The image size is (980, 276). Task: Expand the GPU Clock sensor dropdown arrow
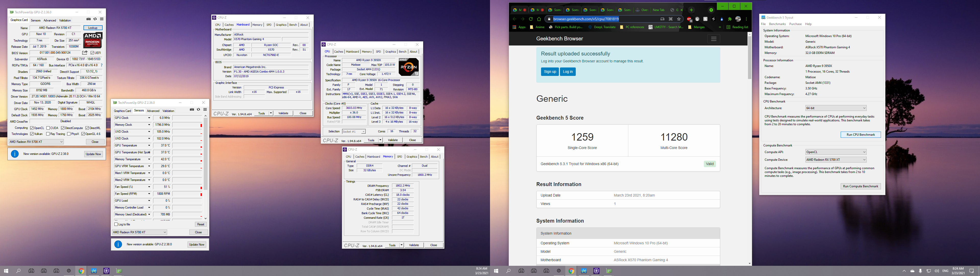tap(149, 118)
